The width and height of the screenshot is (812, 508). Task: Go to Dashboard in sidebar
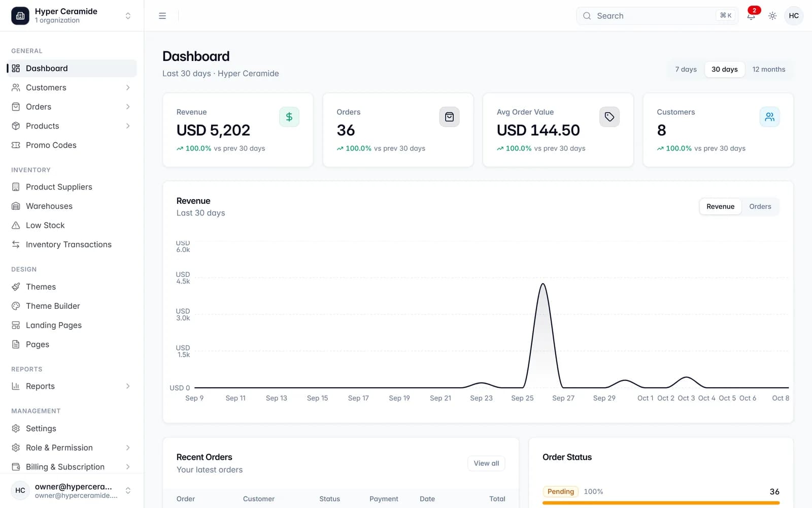(x=72, y=68)
